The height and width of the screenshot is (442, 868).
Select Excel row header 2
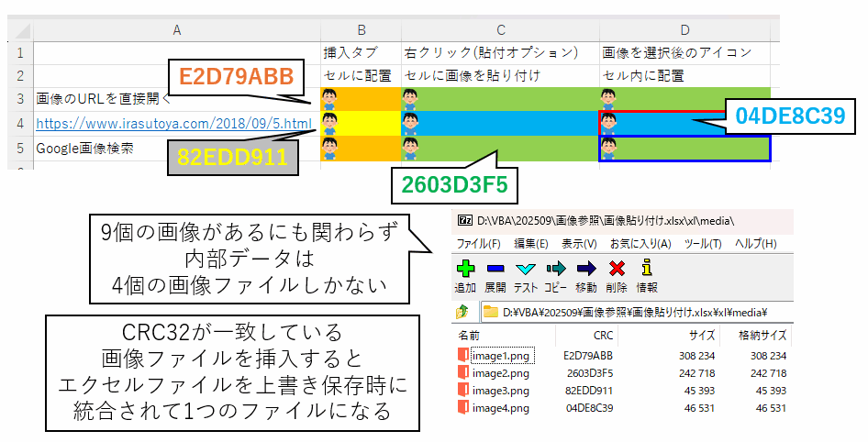(20, 75)
